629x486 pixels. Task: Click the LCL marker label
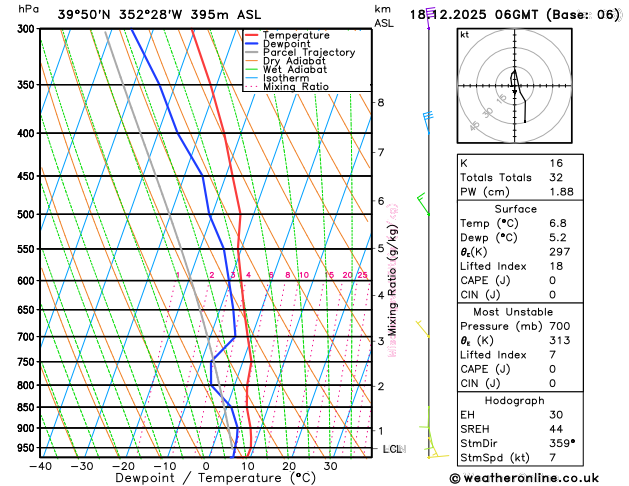tap(394, 449)
